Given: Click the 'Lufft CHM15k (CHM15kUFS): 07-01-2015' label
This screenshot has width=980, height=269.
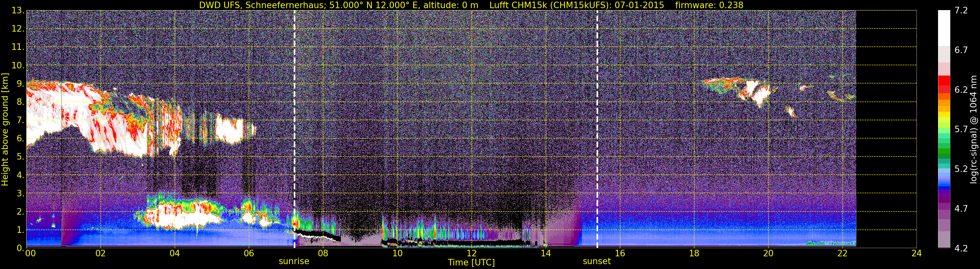Looking at the screenshot, I should [x=577, y=5].
